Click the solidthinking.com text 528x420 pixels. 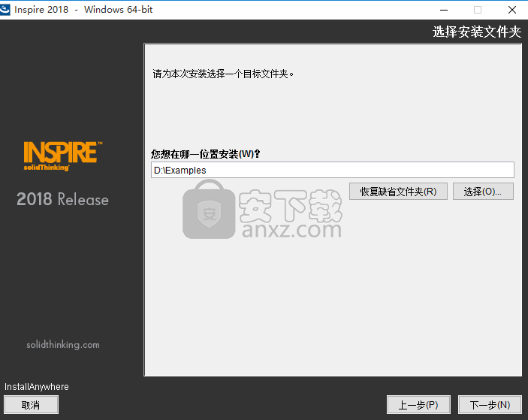(x=63, y=345)
